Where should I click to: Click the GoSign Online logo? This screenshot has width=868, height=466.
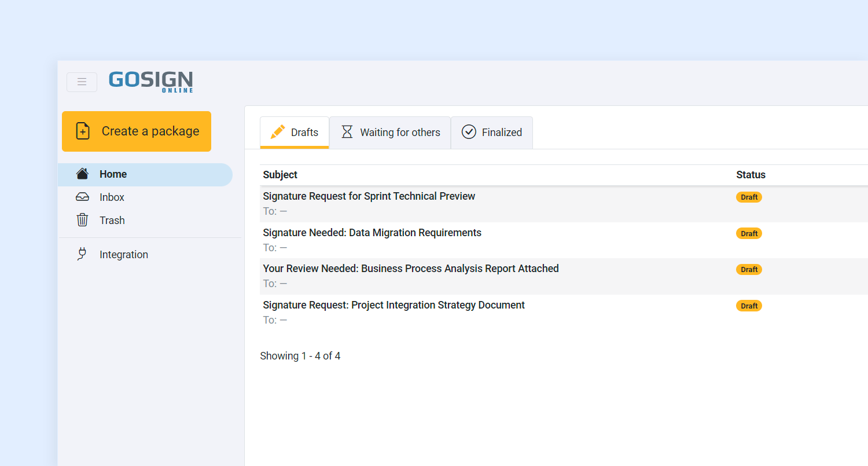tap(150, 81)
